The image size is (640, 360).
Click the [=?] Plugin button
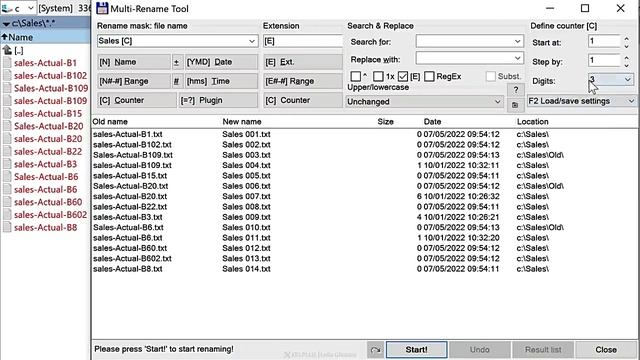click(218, 100)
